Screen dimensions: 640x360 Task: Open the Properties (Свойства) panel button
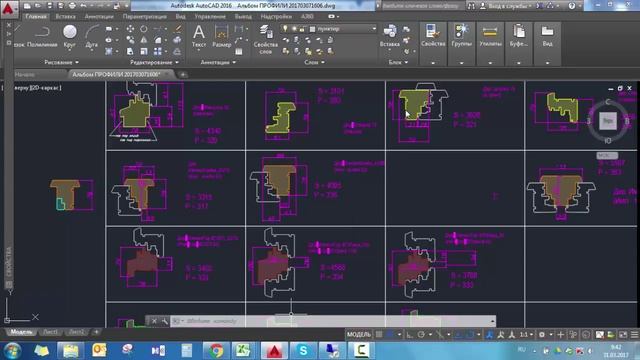(433, 43)
